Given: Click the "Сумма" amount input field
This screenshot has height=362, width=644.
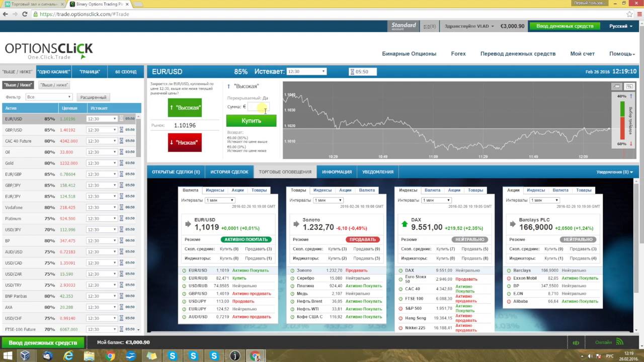Looking at the screenshot, I should pyautogui.click(x=259, y=107).
